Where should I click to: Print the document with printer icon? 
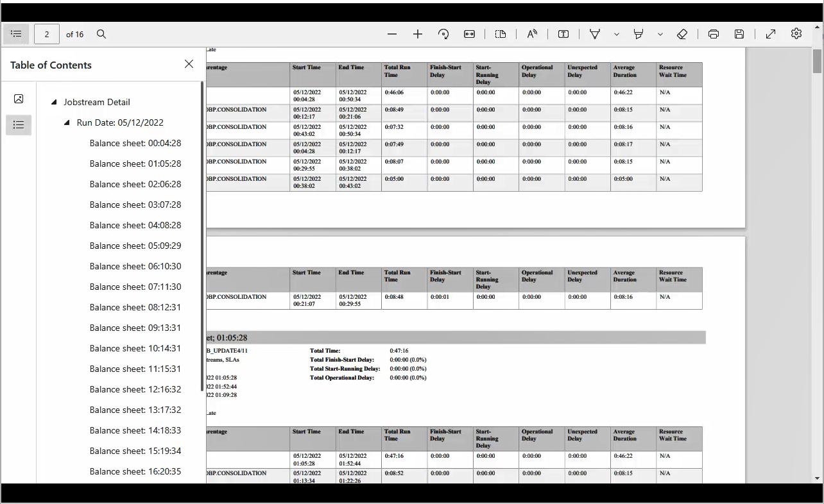click(x=714, y=34)
